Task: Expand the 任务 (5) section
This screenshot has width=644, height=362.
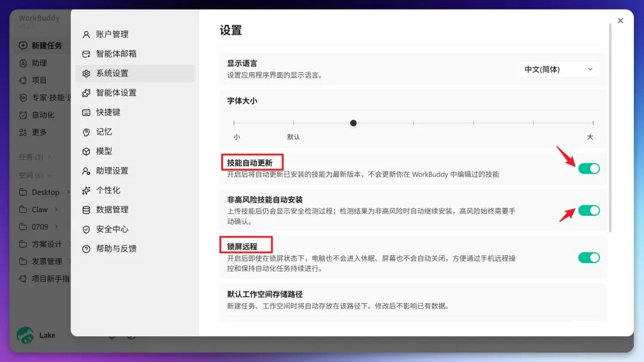Action: tap(49, 157)
